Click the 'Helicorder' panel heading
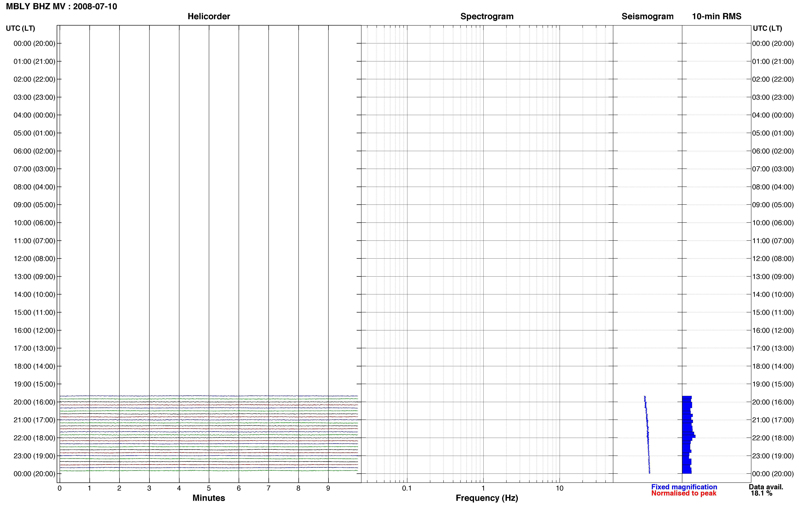 (209, 16)
